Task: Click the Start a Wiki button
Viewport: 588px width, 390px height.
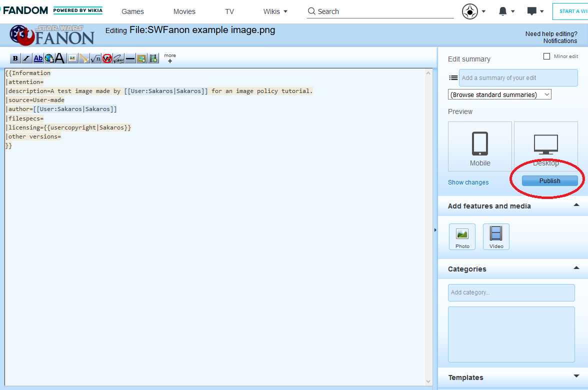Action: [x=570, y=11]
